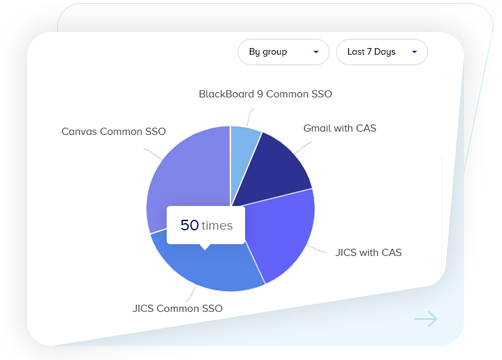
Task: Click the Canvas Common SSO label
Action: (114, 132)
